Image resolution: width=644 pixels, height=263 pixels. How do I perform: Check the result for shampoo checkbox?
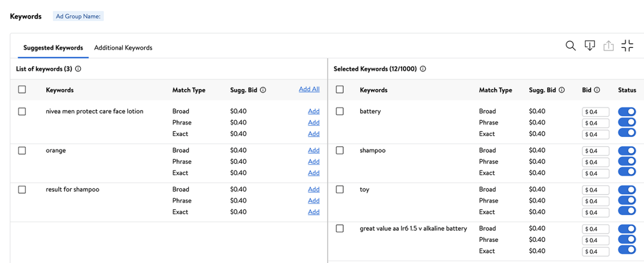[x=22, y=189]
